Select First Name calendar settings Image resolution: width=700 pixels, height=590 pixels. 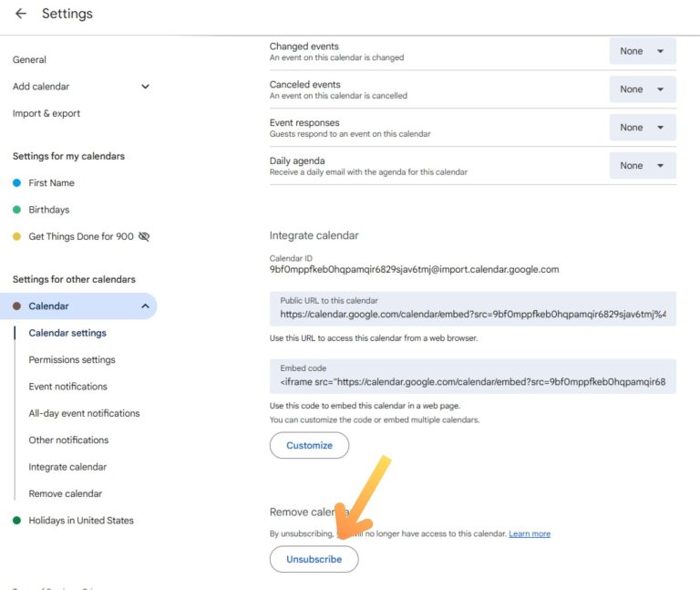point(51,182)
